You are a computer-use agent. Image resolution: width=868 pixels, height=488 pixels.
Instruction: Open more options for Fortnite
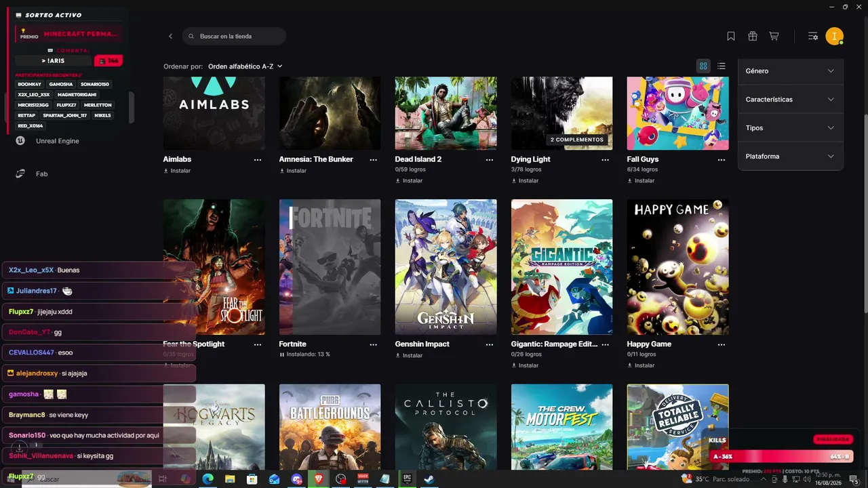tap(374, 344)
